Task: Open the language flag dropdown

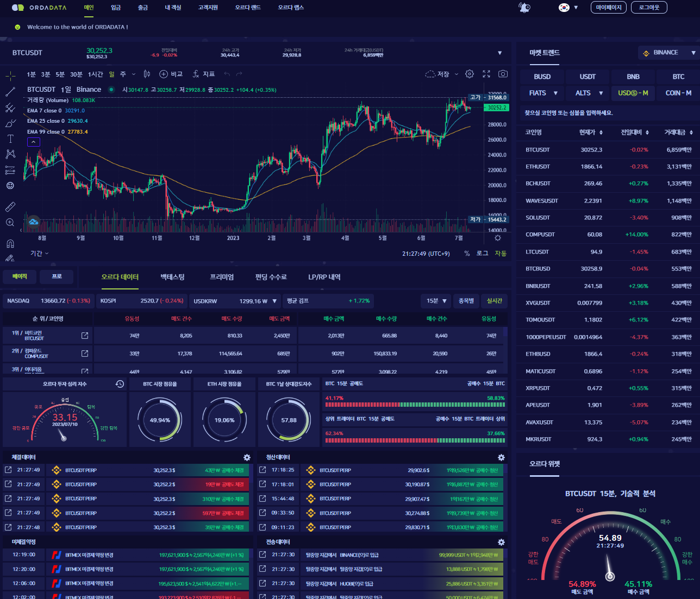Action: pyautogui.click(x=568, y=8)
